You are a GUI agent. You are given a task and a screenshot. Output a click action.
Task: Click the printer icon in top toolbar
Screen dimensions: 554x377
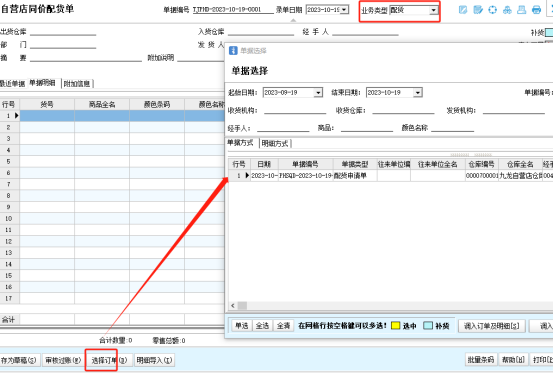536,10
